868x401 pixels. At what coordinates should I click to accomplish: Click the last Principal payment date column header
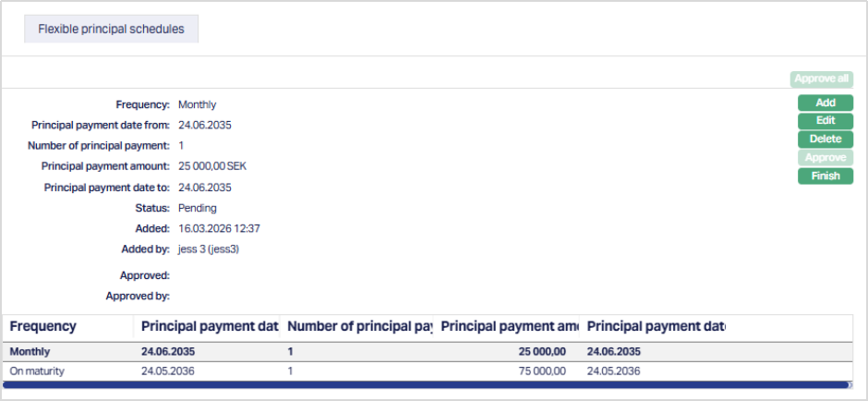(656, 327)
